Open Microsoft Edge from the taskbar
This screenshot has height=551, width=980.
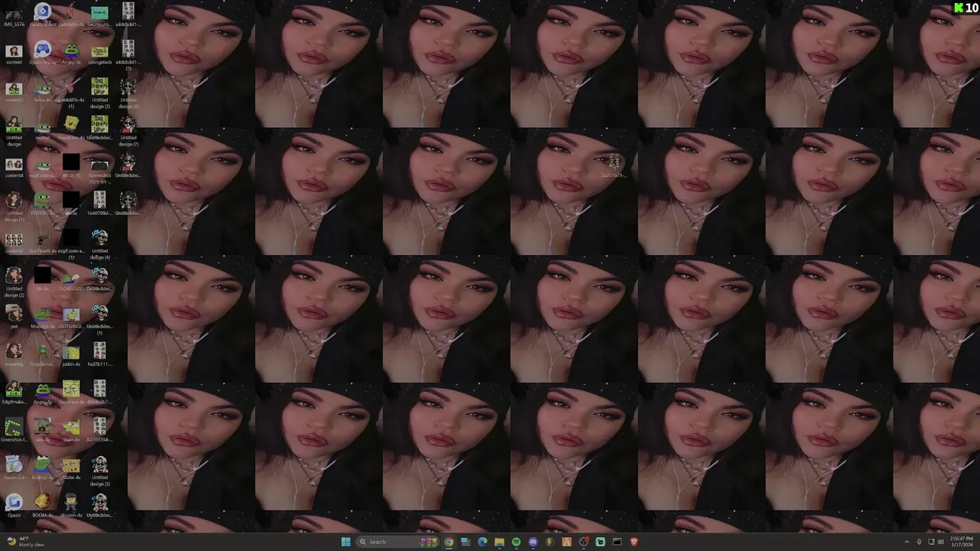coord(482,542)
